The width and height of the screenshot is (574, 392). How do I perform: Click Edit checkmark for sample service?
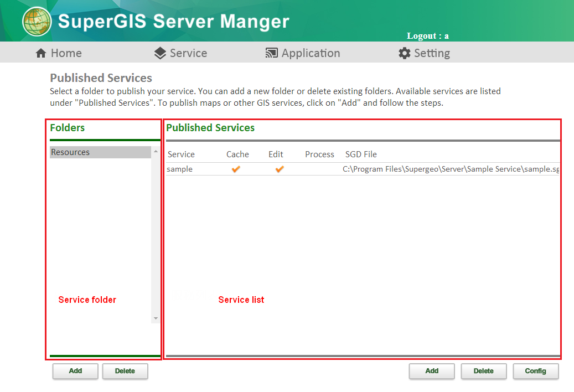point(280,169)
